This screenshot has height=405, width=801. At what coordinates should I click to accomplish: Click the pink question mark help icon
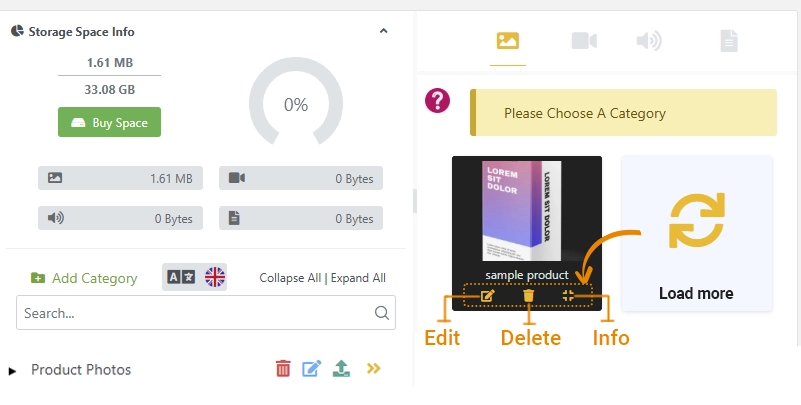tap(437, 101)
